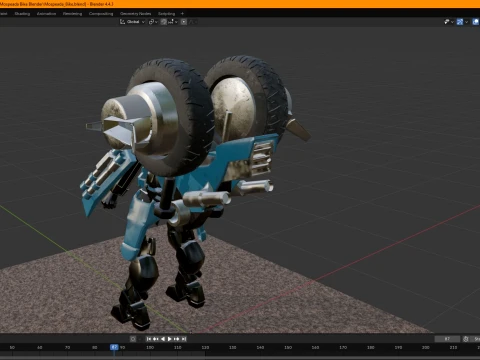The image size is (480, 360).
Task: Open the viewport selectability and visibility dropdown
Action: [x=449, y=22]
